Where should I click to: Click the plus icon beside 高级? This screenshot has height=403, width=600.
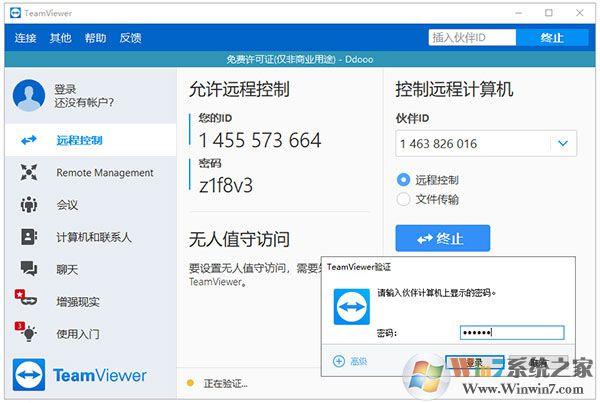point(339,361)
